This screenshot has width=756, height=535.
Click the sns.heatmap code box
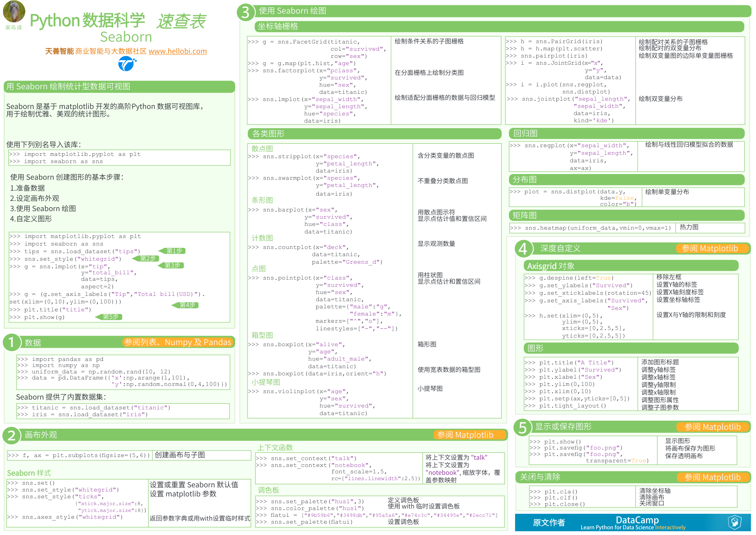pos(592,228)
